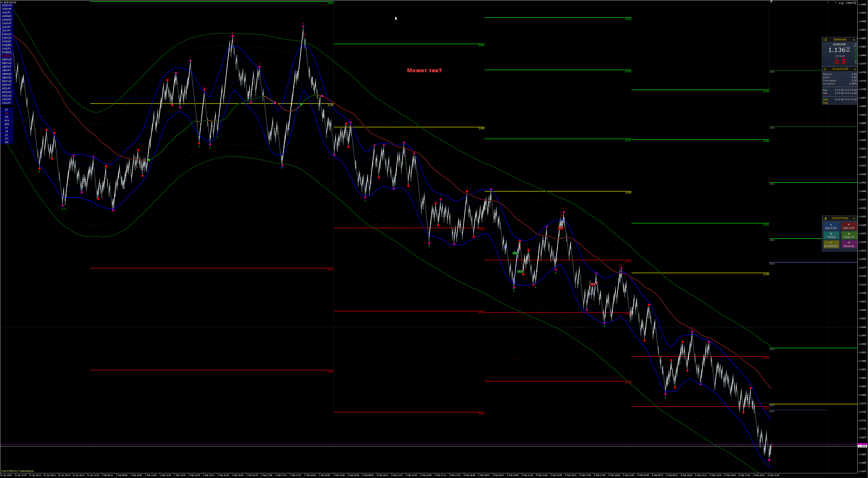Viewport: 868px width, 478px height.
Task: Switch chart symbol to GBPNZD
Action: pyautogui.click(x=7, y=74)
